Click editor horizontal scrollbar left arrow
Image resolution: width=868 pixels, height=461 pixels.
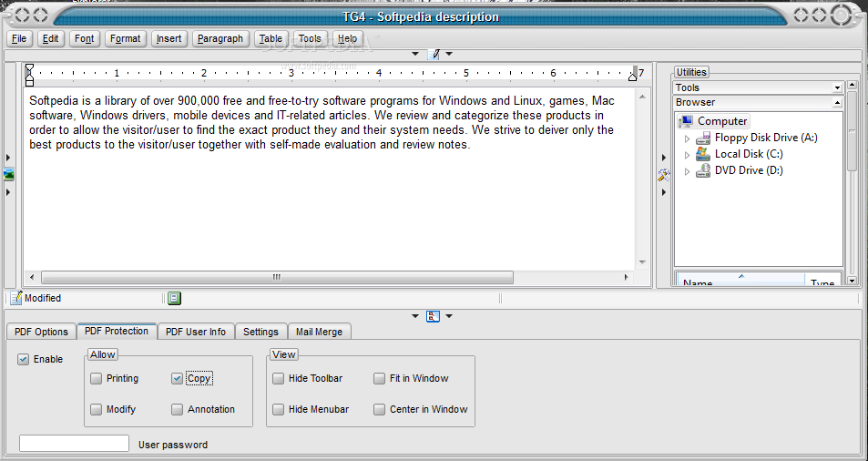(32, 277)
